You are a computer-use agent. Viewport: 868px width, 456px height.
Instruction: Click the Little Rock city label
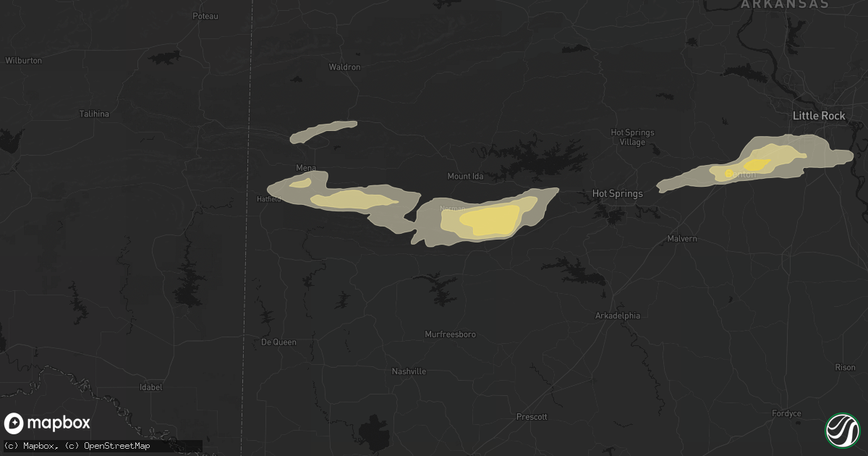[819, 116]
